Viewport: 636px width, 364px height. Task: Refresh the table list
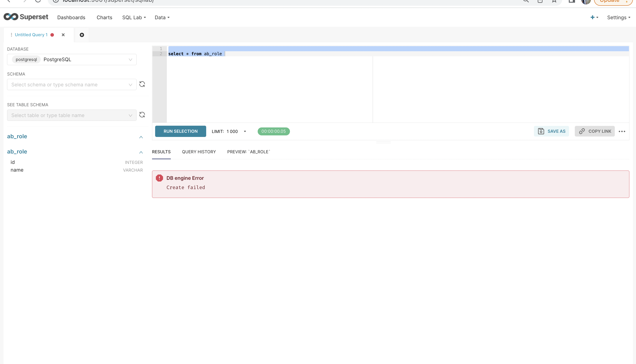[142, 115]
